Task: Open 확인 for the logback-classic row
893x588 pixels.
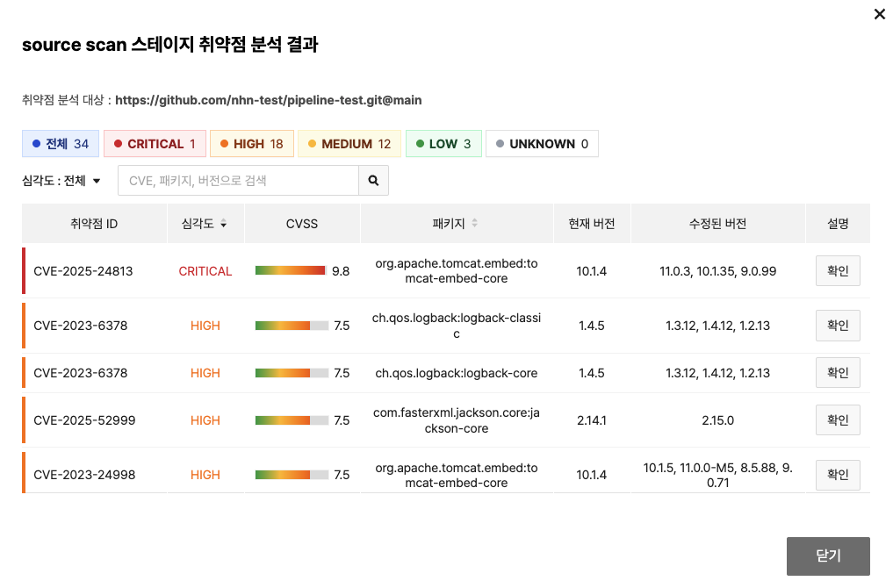Action: 838,326
